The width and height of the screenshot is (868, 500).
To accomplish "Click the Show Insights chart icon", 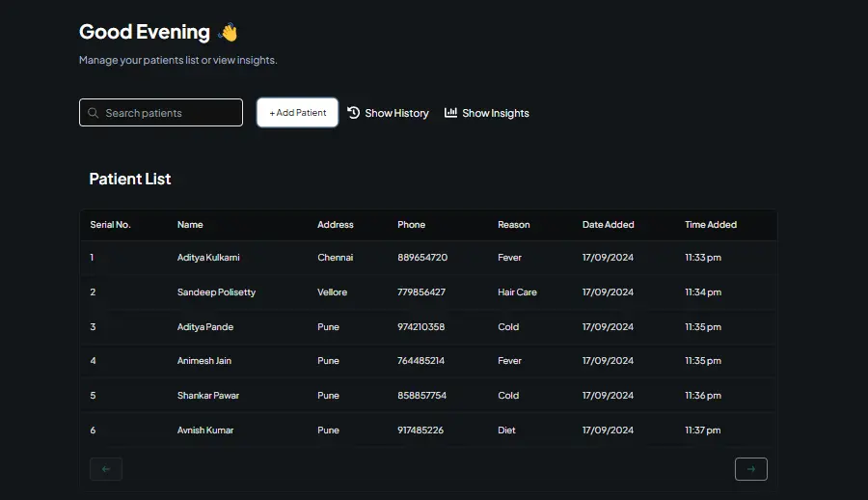I will [450, 113].
